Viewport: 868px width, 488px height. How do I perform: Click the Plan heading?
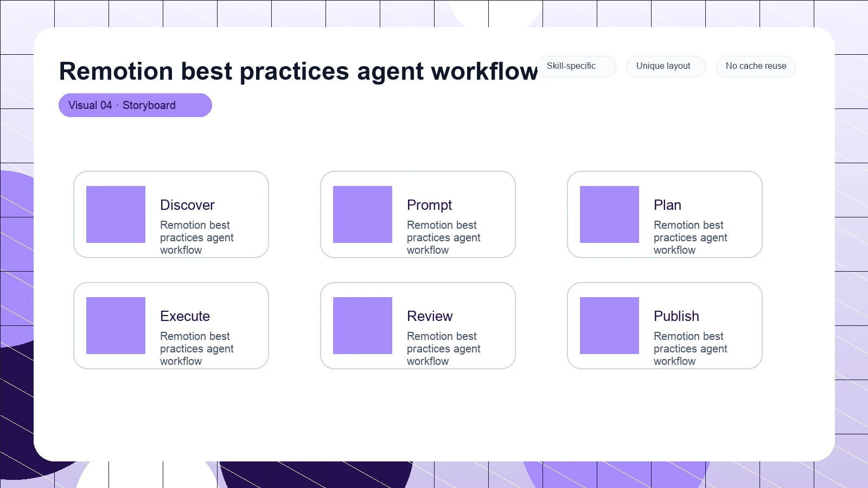[x=667, y=205]
